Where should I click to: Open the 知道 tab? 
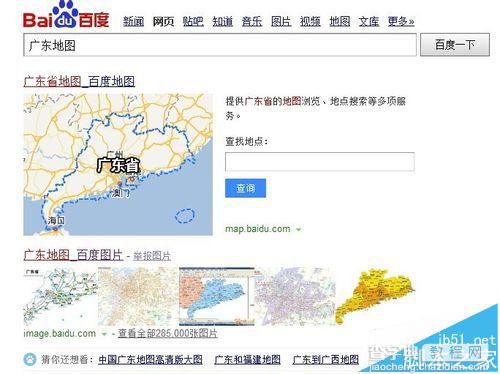pos(222,22)
